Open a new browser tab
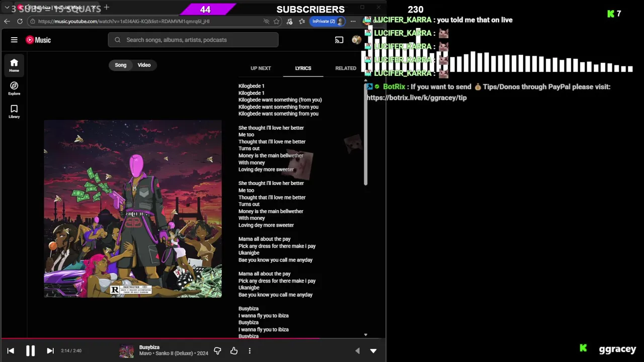The image size is (644, 362). pyautogui.click(x=106, y=8)
